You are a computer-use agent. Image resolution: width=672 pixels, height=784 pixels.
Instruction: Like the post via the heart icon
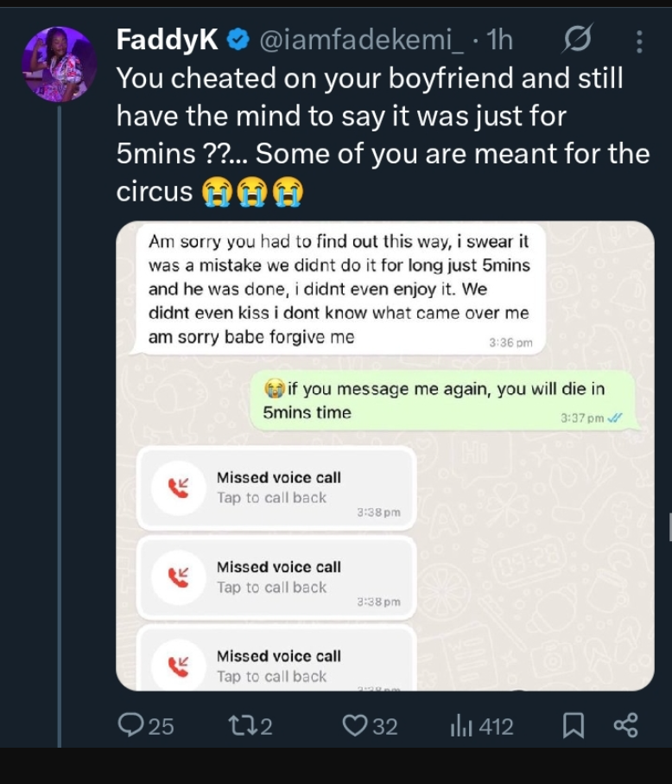[x=355, y=726]
